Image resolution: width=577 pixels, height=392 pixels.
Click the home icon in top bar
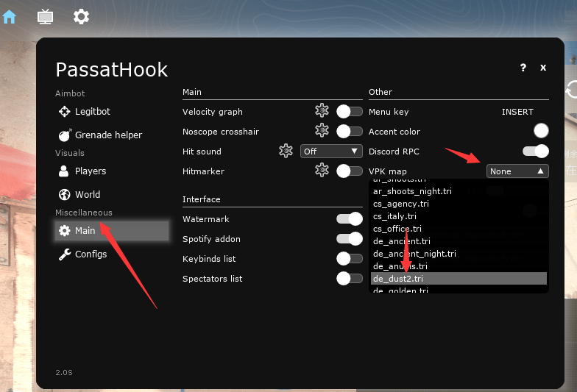click(10, 16)
